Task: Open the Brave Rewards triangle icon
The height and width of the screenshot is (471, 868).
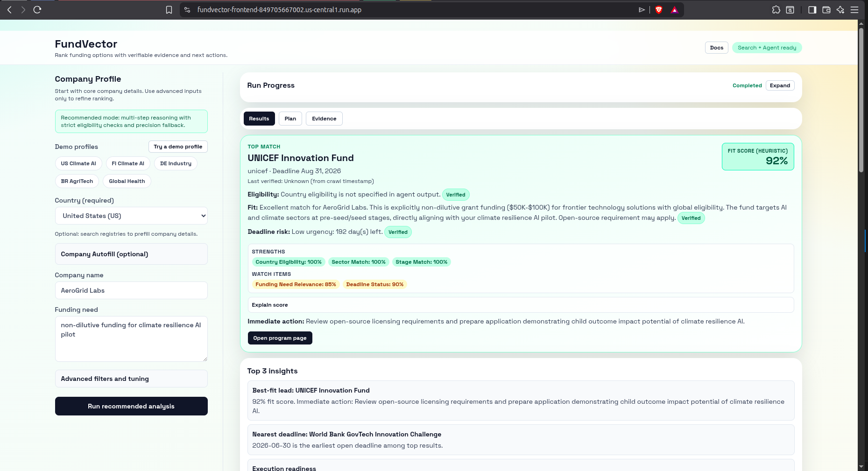Action: coord(674,10)
